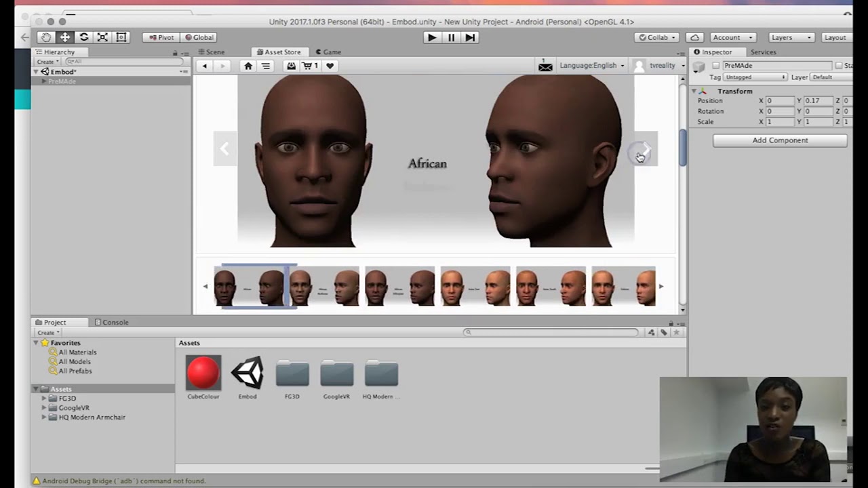Open the Hierarchy Create dropdown
Viewport: 868px width, 488px height.
pyautogui.click(x=47, y=61)
